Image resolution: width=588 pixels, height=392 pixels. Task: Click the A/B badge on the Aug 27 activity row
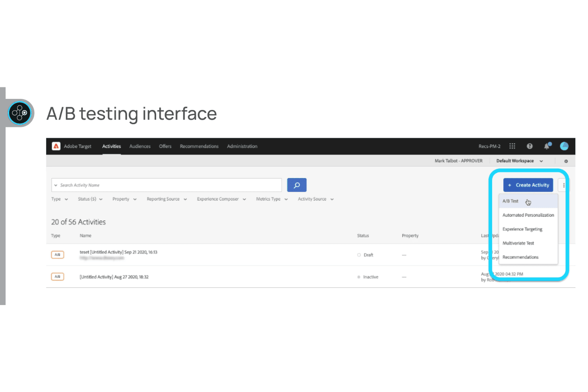(x=58, y=276)
